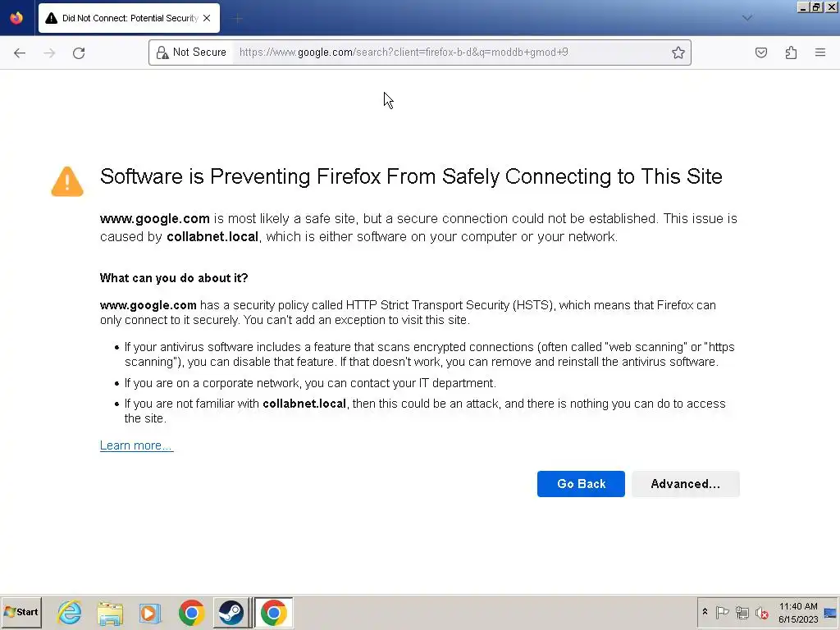Open the Firefox hamburger menu
This screenshot has height=630, width=840.
tap(820, 52)
